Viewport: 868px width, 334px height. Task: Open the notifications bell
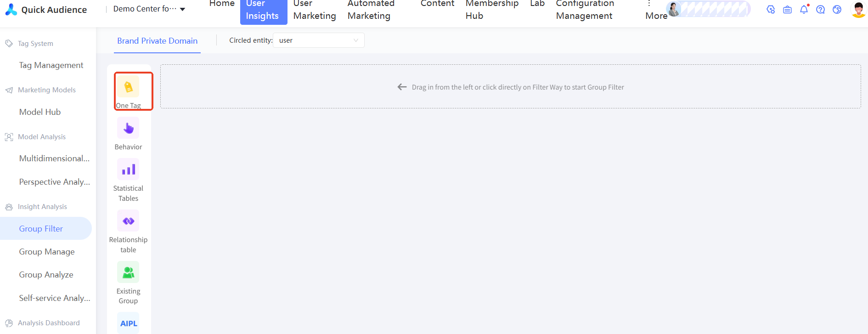coord(804,9)
